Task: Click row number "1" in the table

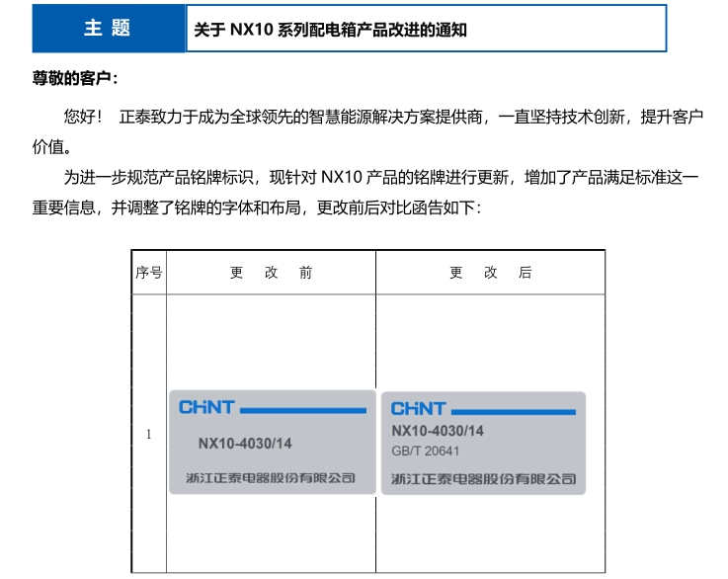Action: point(149,434)
